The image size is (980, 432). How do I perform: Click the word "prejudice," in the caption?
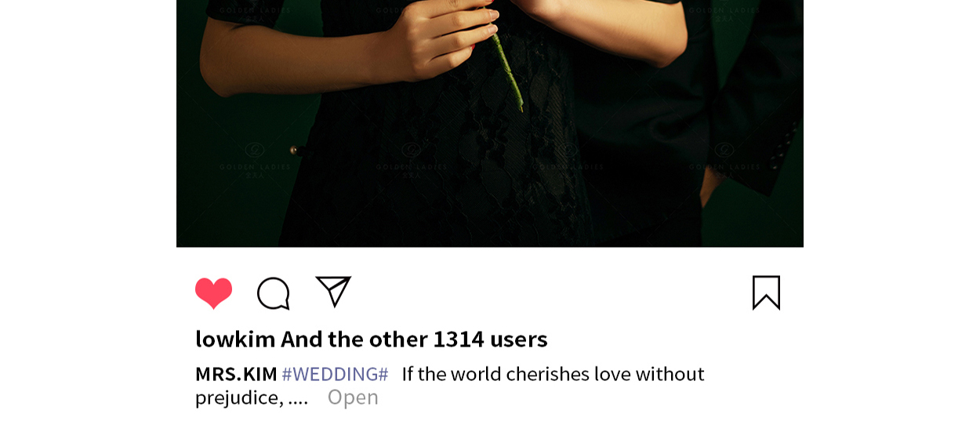239,398
